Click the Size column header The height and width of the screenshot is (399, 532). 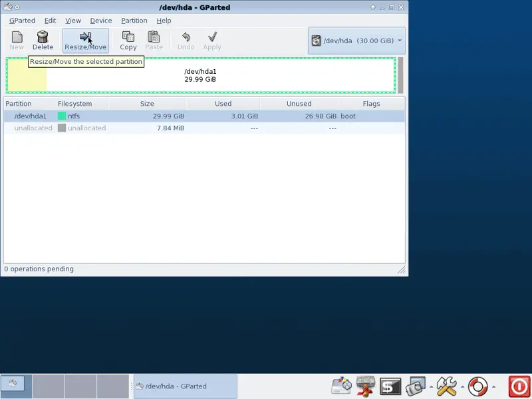[147, 104]
